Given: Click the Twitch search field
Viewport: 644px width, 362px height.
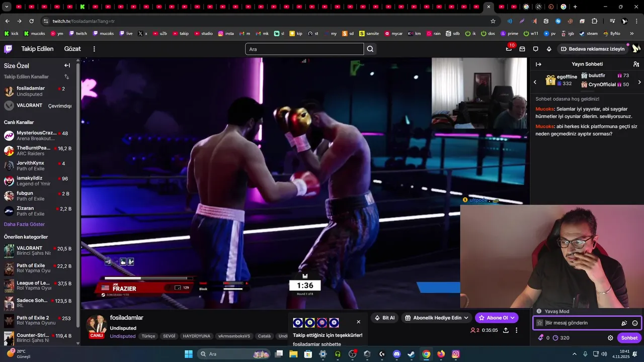Looking at the screenshot, I should coord(304,49).
